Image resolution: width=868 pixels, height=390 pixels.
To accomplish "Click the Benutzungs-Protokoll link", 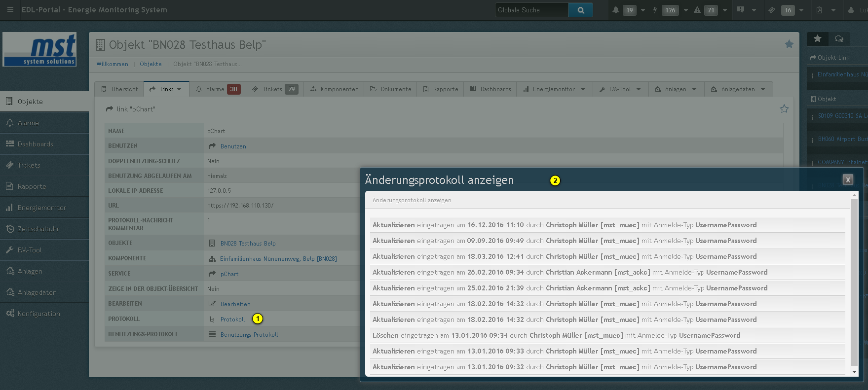I will click(x=249, y=335).
